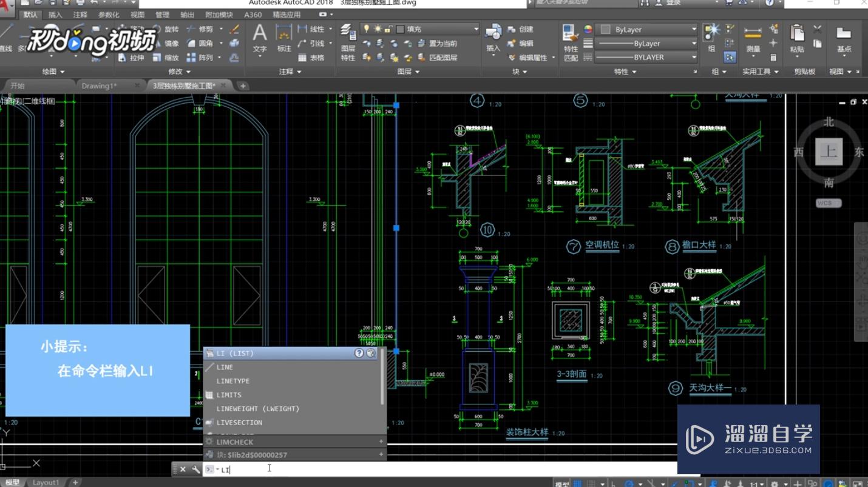Click the Make Current (置为当前) layer tool
The width and height of the screenshot is (868, 487).
point(436,44)
